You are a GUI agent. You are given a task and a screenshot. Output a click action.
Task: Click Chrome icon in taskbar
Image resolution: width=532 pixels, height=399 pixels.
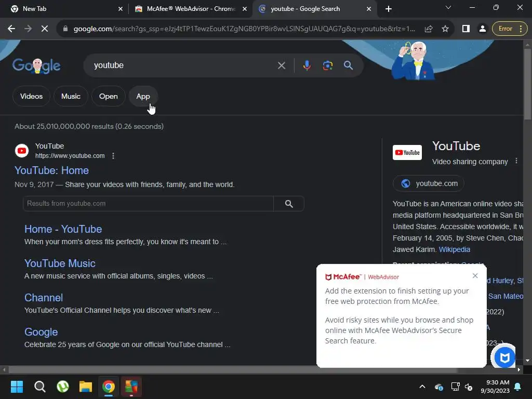pos(109,387)
